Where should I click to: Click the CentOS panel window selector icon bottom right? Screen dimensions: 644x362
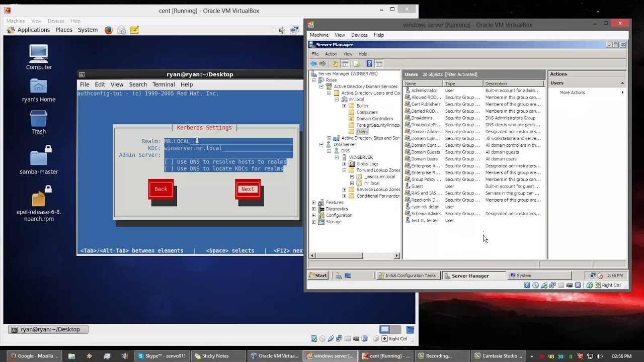point(410,330)
